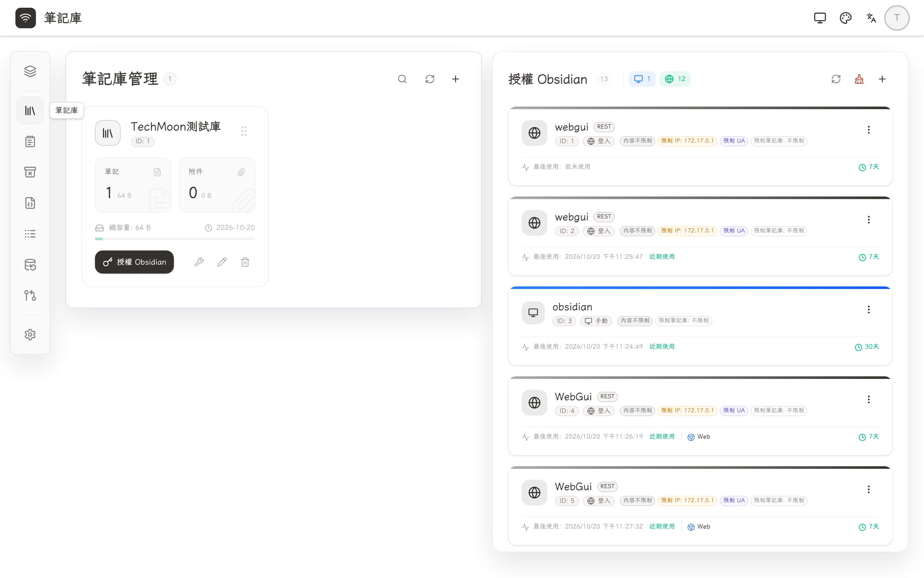
Task: Open the user avatar T menu
Action: (897, 18)
